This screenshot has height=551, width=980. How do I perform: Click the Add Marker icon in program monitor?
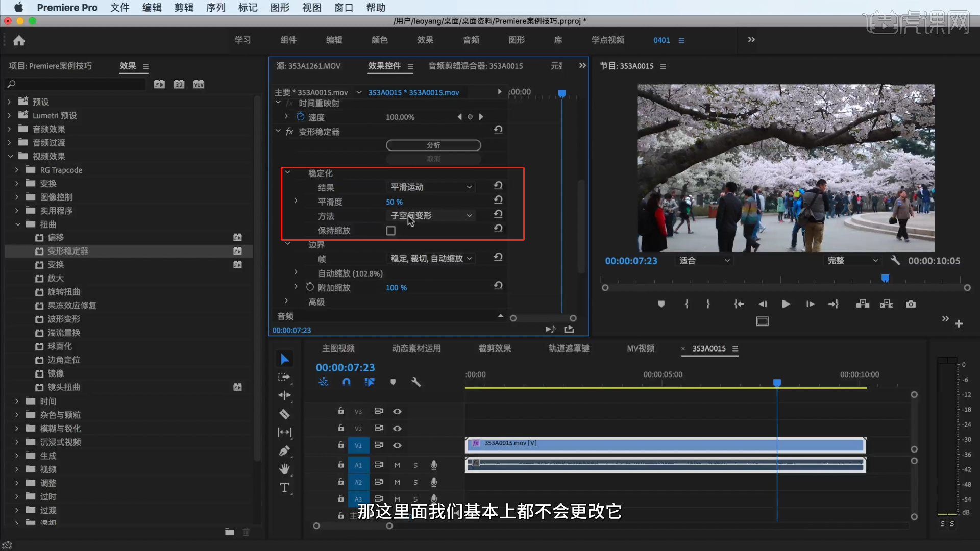[661, 304]
